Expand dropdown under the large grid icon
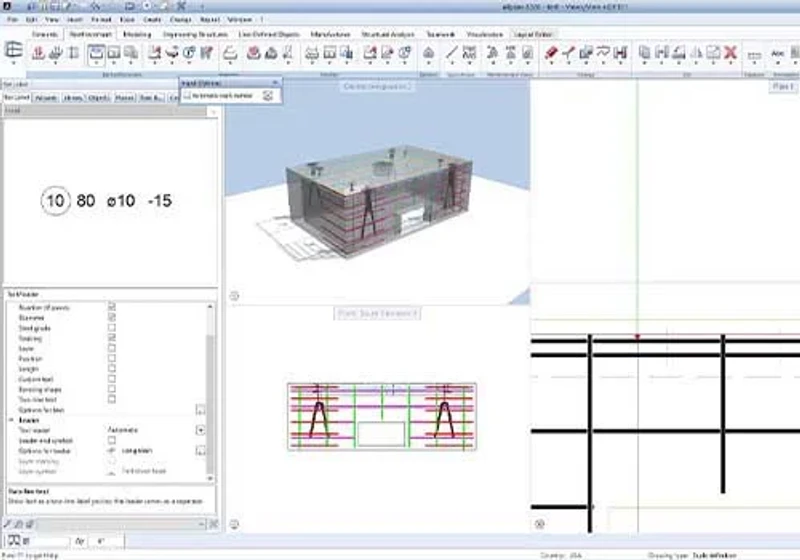This screenshot has height=560, width=800. pyautogui.click(x=14, y=63)
